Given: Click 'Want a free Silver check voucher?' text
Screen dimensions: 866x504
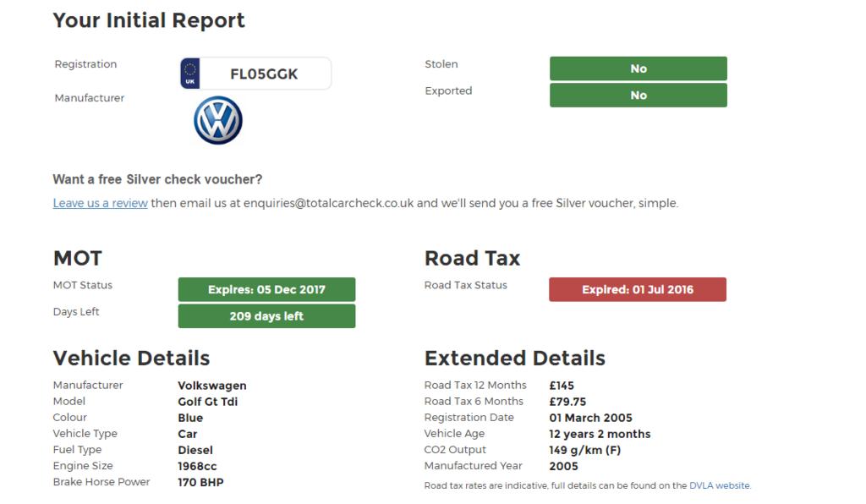Looking at the screenshot, I should (x=157, y=179).
